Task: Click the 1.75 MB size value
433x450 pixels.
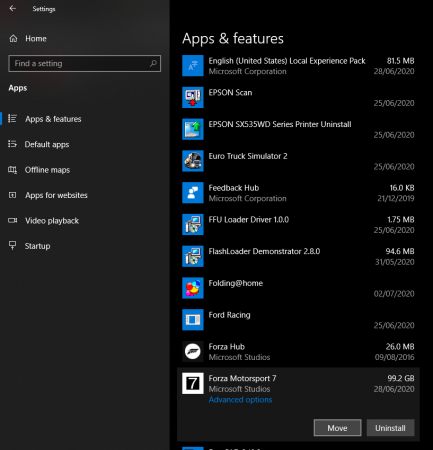Action: click(401, 219)
